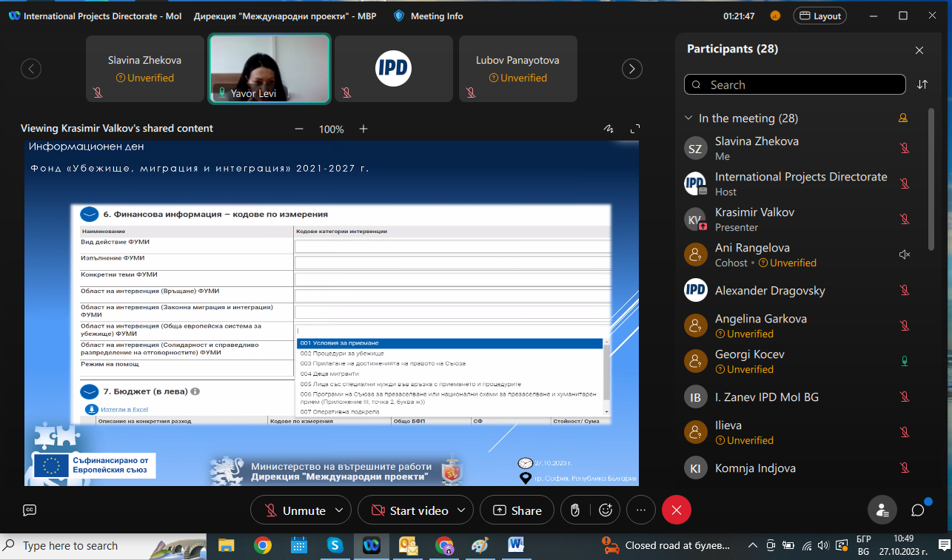Zoom out shared content with minus icon
The height and width of the screenshot is (560, 952).
299,129
